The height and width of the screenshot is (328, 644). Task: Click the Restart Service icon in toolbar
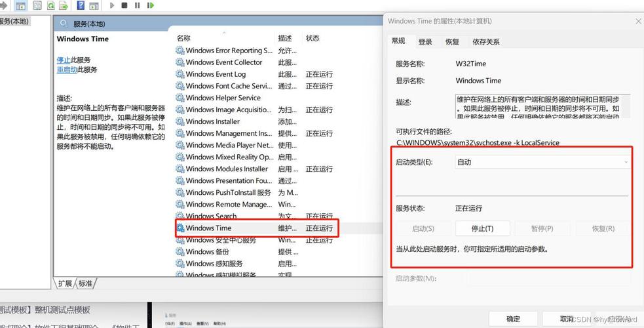coord(151,6)
